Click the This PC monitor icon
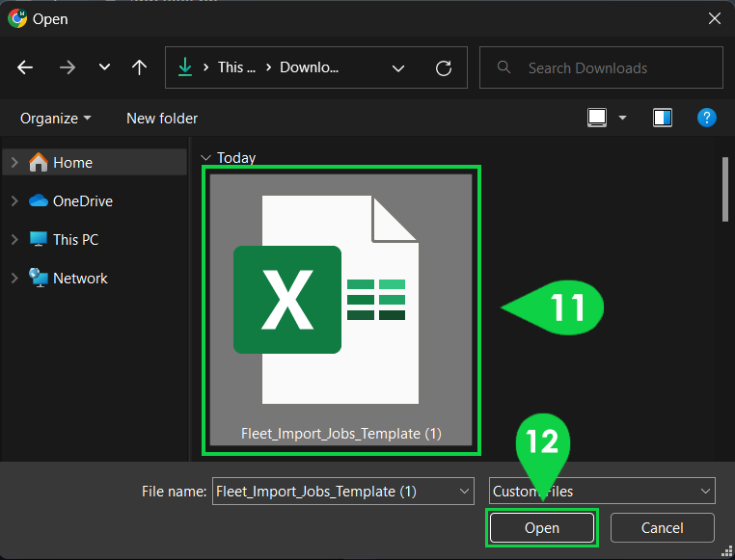The height and width of the screenshot is (560, 735). pyautogui.click(x=39, y=239)
